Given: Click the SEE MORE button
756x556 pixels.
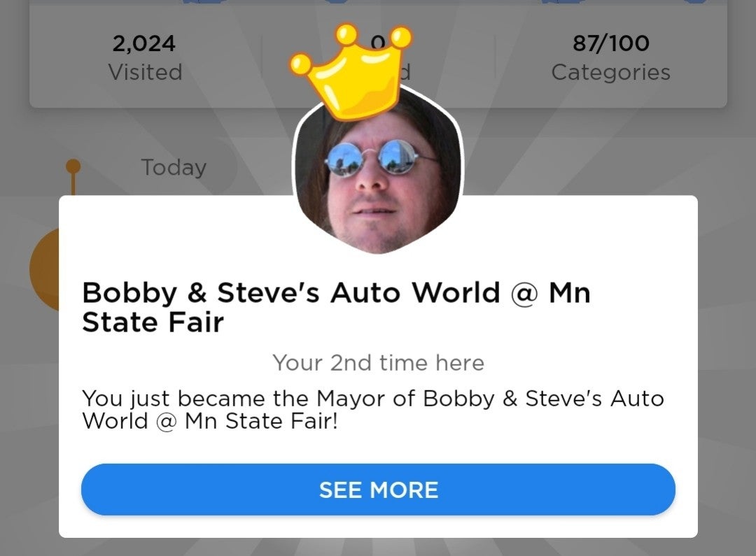Looking at the screenshot, I should (378, 490).
